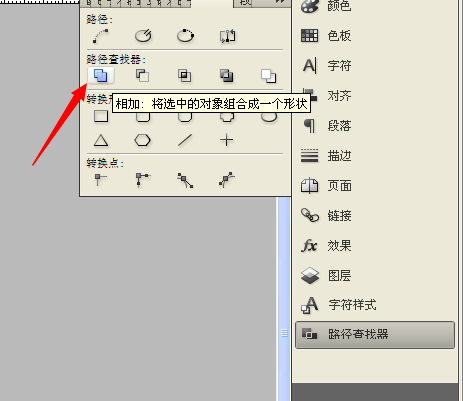Convert shape to orthogonal cross line
The height and width of the screenshot is (401, 463).
226,140
